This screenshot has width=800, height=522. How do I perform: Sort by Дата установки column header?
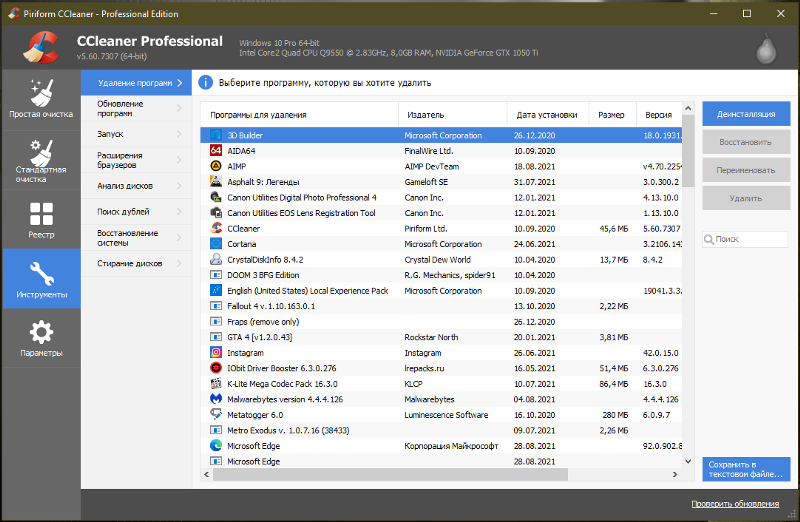pos(548,115)
